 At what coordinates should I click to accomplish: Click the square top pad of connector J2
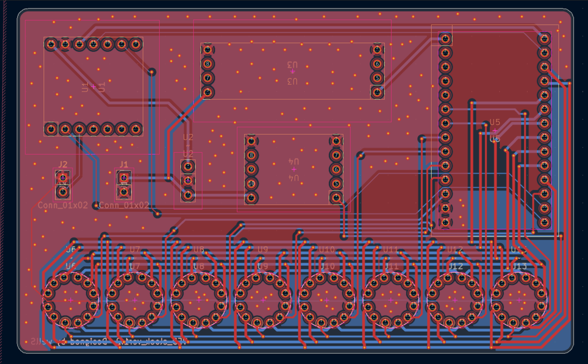63,177
